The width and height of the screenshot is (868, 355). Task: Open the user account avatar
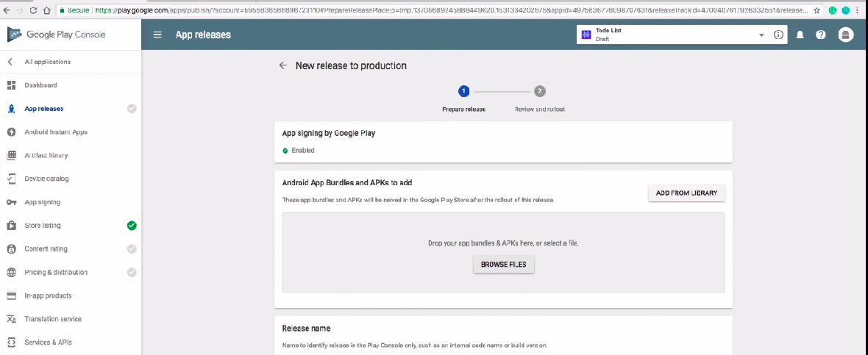[x=846, y=35]
